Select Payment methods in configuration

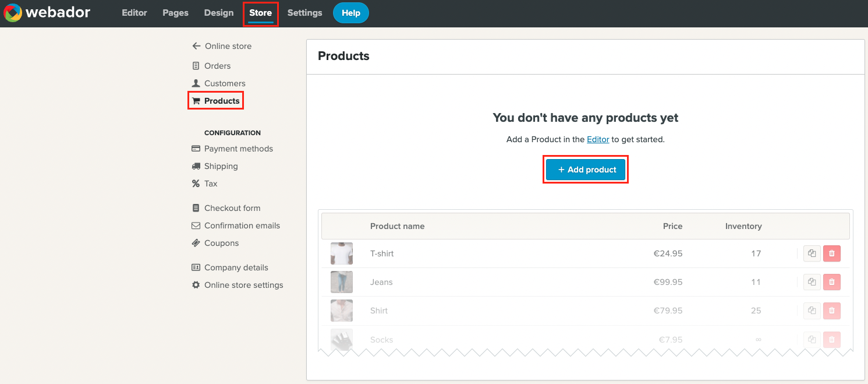point(238,149)
